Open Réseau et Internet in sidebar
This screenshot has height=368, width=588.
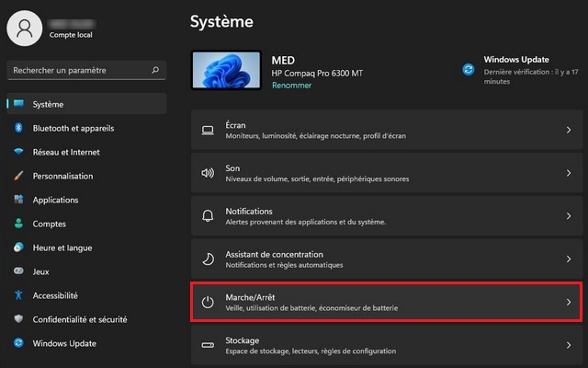pyautogui.click(x=66, y=152)
